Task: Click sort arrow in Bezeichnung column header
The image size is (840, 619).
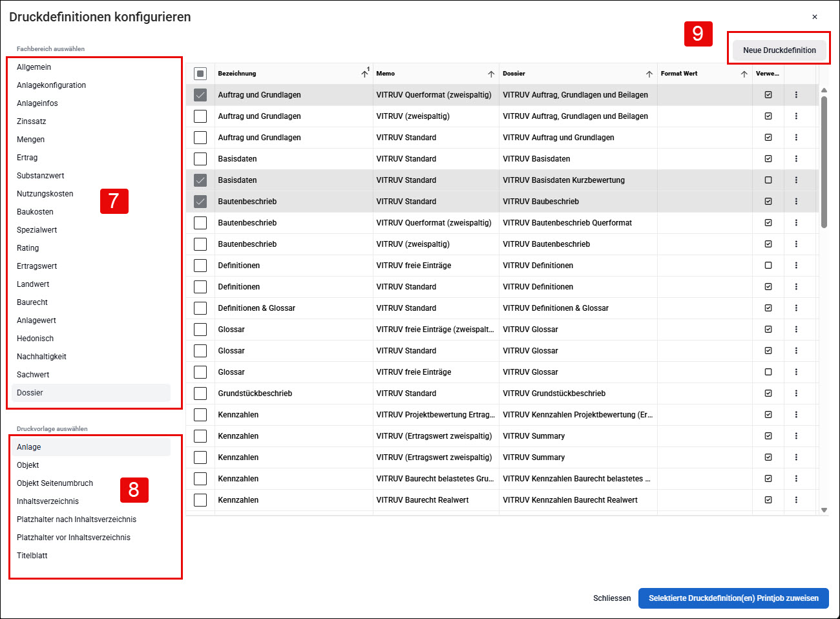Action: tap(364, 74)
